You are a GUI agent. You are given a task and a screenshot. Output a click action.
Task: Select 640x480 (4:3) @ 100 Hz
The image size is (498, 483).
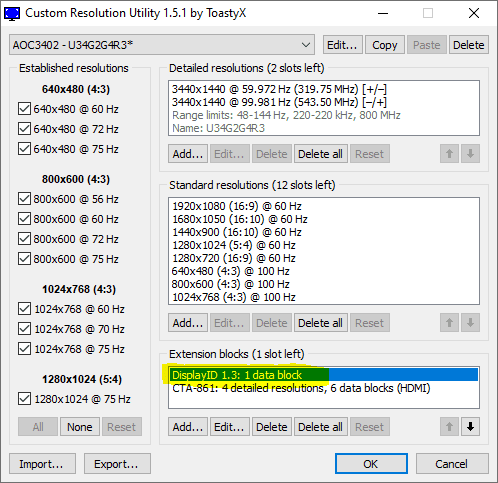tap(323, 271)
